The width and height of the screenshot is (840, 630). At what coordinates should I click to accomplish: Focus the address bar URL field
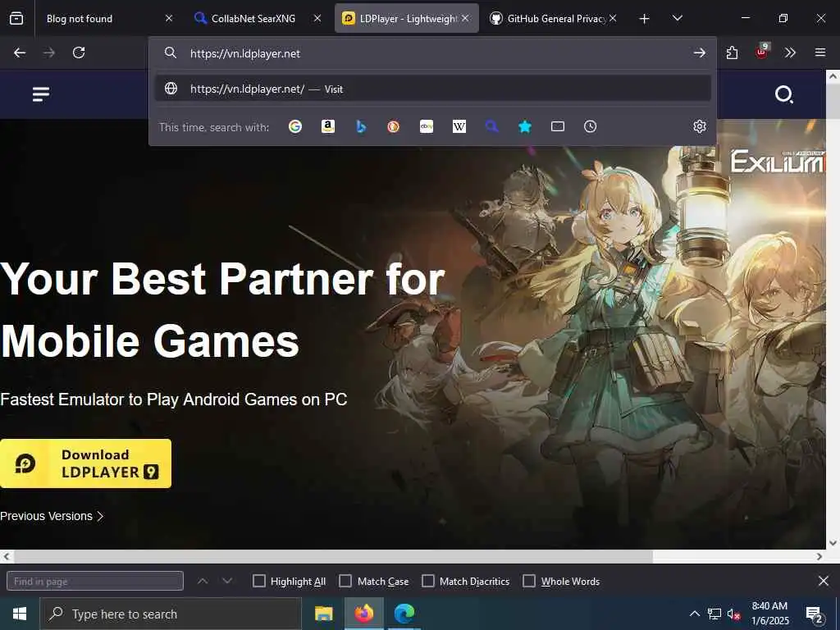pos(434,53)
